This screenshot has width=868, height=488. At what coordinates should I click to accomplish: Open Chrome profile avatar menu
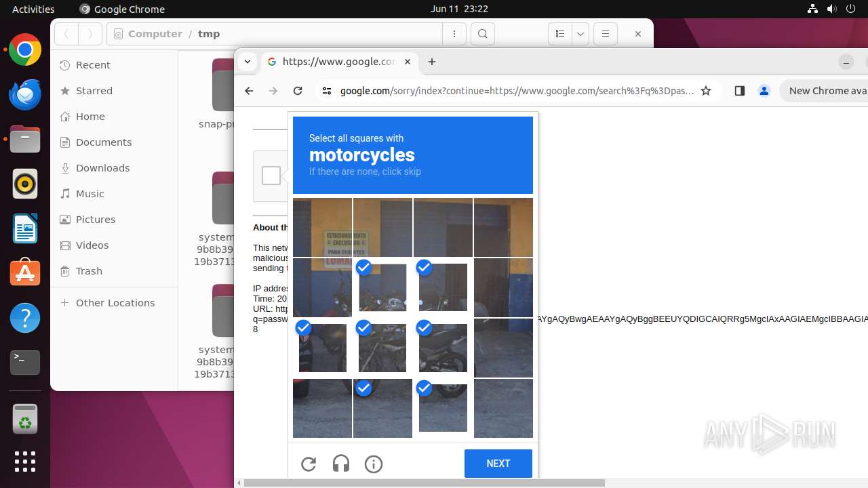coord(764,91)
